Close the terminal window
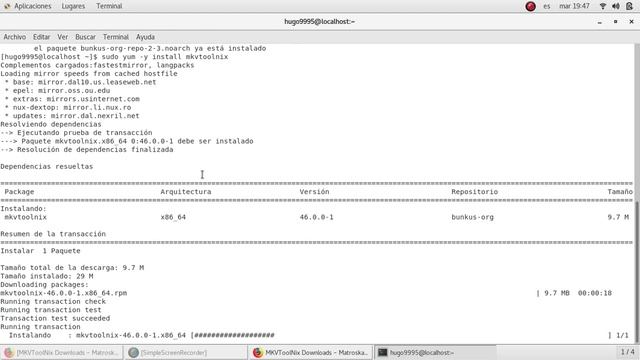 point(631,22)
